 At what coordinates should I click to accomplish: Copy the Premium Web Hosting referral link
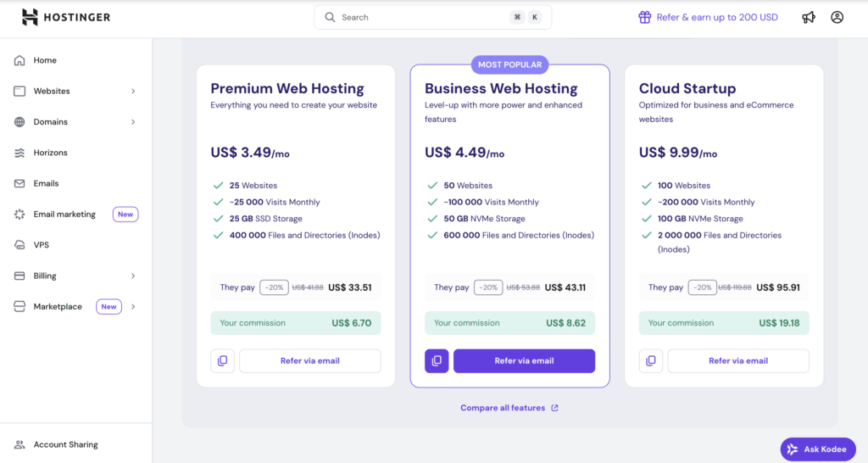point(222,360)
